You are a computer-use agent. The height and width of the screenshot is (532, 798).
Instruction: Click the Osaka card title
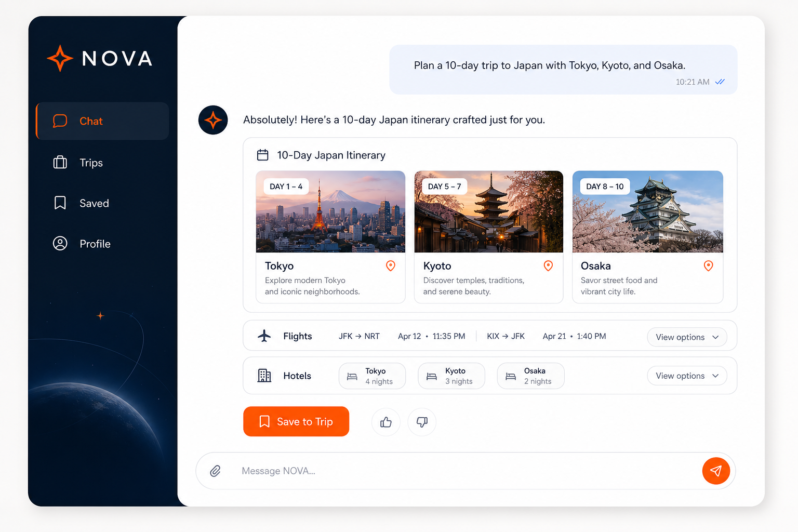595,266
